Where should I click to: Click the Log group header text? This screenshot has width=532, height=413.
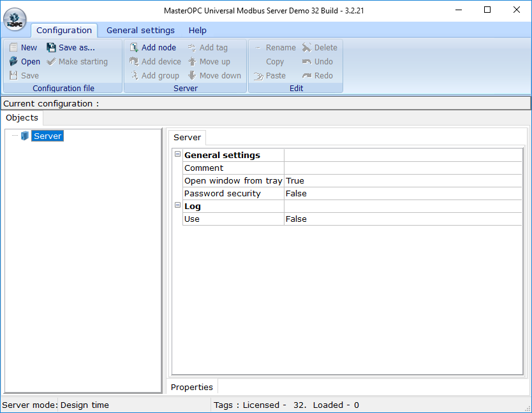(193, 206)
